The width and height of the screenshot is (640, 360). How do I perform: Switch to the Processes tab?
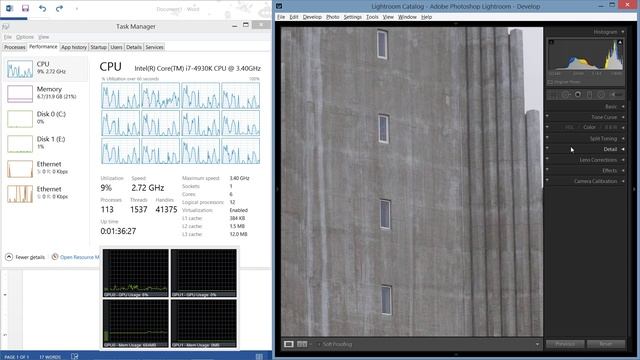(x=15, y=47)
